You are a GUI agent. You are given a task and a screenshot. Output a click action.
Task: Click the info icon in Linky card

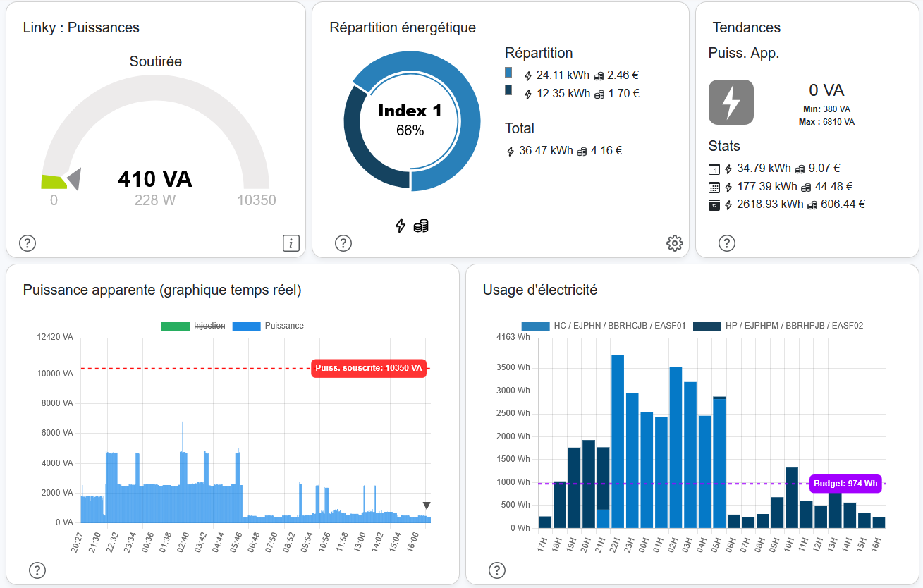(291, 243)
